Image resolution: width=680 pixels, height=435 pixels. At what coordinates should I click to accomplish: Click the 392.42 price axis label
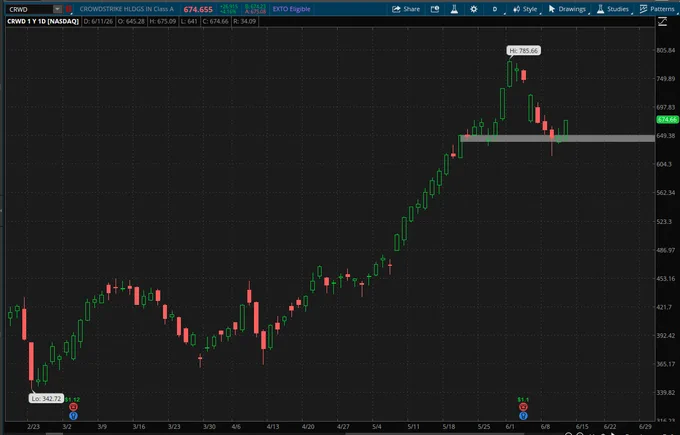666,335
